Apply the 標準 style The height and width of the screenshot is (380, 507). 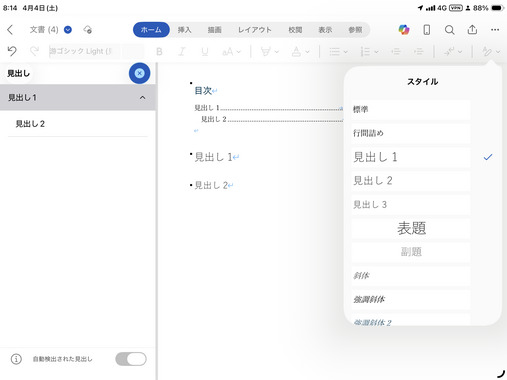coord(411,109)
